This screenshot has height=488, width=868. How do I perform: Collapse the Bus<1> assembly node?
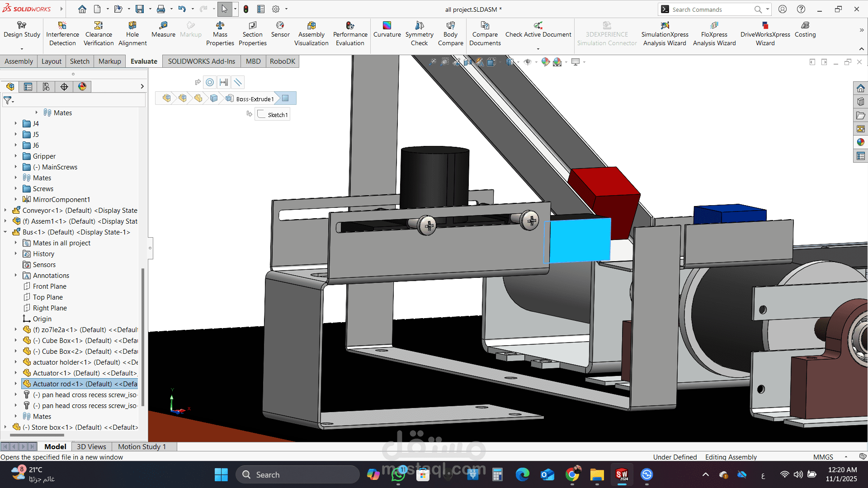click(5, 232)
